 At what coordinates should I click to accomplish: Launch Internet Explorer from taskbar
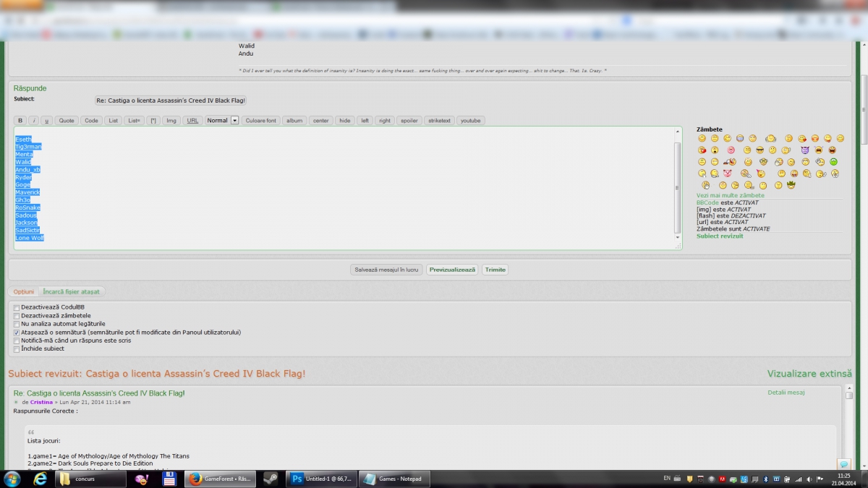click(x=41, y=479)
